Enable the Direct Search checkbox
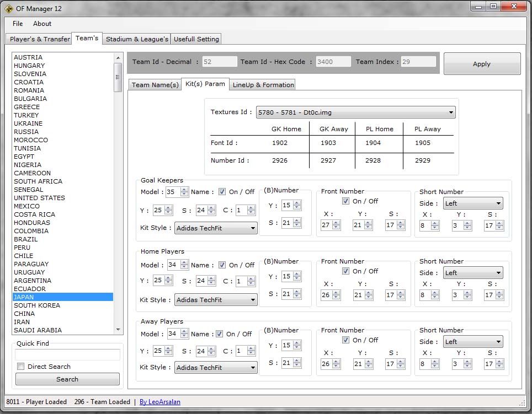This screenshot has height=414, width=532. (21, 367)
